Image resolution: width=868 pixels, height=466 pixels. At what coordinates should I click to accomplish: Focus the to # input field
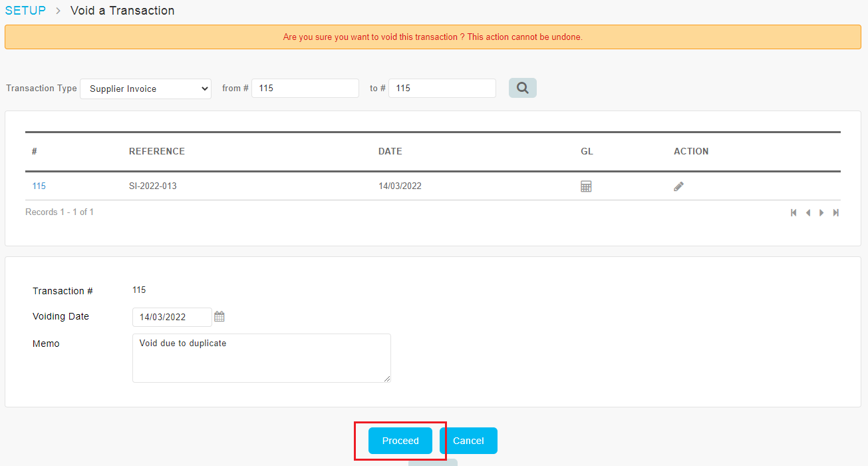point(442,88)
